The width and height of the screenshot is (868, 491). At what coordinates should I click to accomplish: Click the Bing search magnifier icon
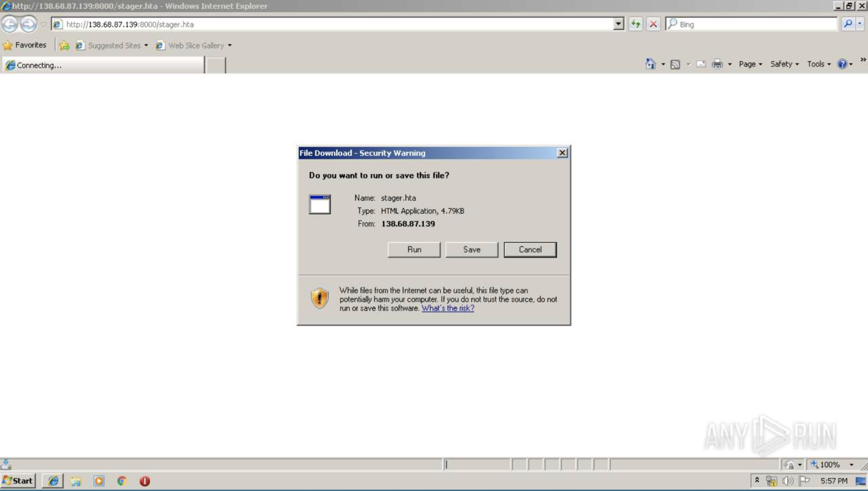[848, 24]
